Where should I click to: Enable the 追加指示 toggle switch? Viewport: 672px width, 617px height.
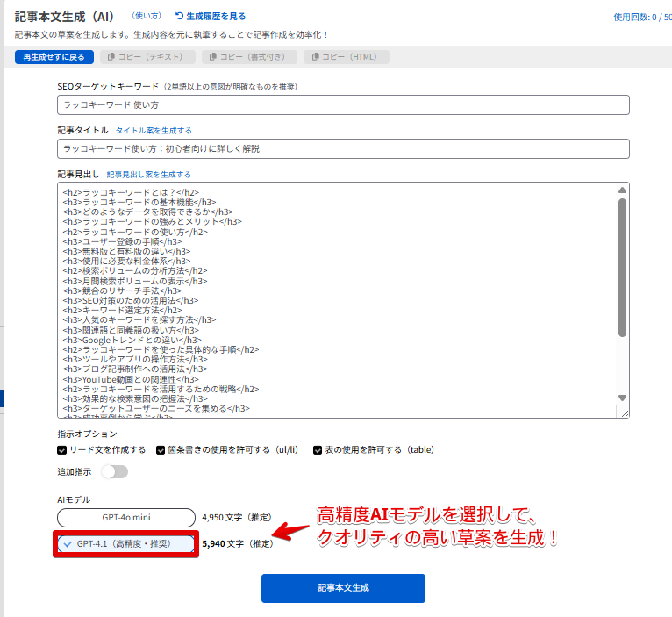pyautogui.click(x=114, y=472)
